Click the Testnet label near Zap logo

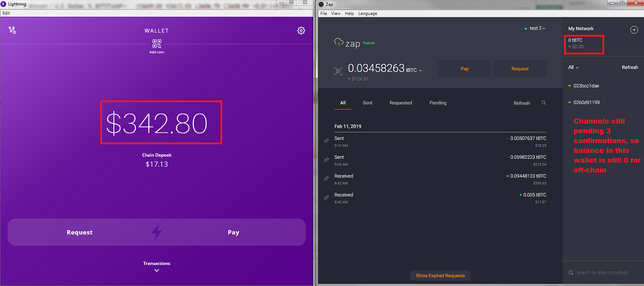tap(368, 43)
